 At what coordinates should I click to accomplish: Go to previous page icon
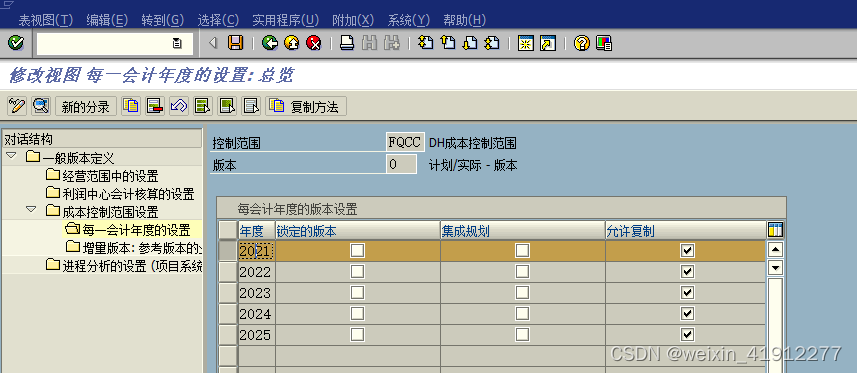pyautogui.click(x=448, y=43)
